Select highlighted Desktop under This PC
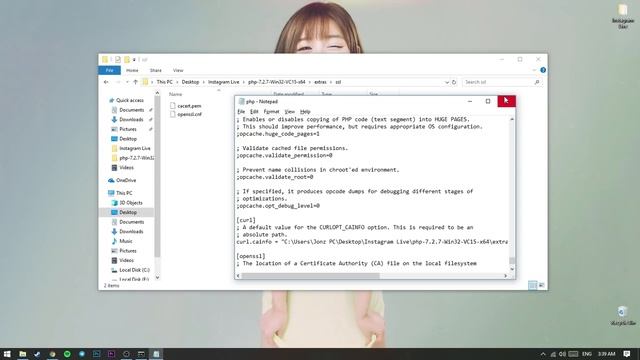The width and height of the screenshot is (640, 360). tap(127, 212)
